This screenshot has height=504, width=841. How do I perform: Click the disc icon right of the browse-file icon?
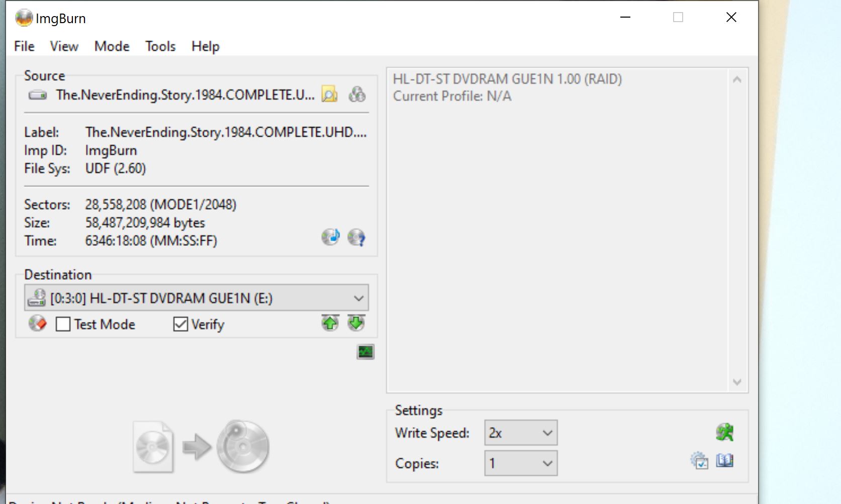357,94
